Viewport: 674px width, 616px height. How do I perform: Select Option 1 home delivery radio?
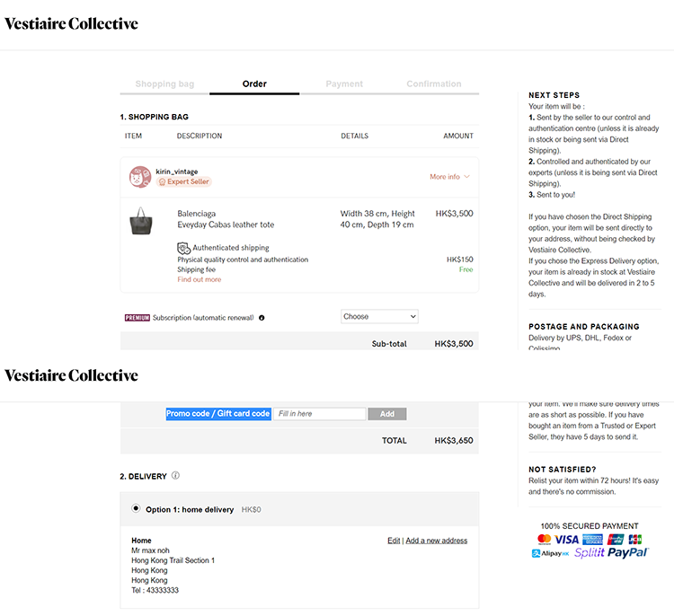(136, 508)
